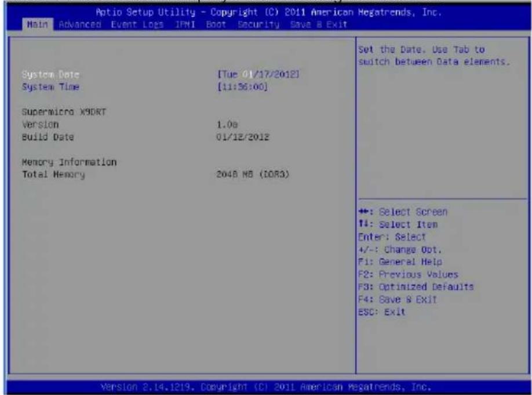Click the F3: Optimized Defaults hint
The width and height of the screenshot is (532, 395).
pos(416,287)
